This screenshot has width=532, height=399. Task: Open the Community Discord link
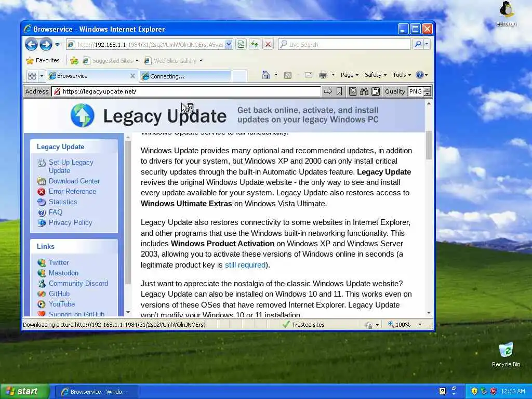click(x=78, y=283)
